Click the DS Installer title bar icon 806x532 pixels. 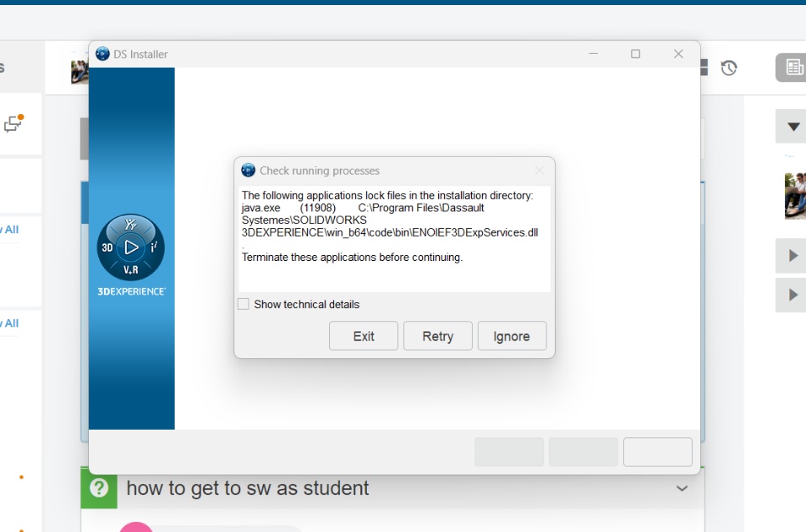(x=102, y=54)
